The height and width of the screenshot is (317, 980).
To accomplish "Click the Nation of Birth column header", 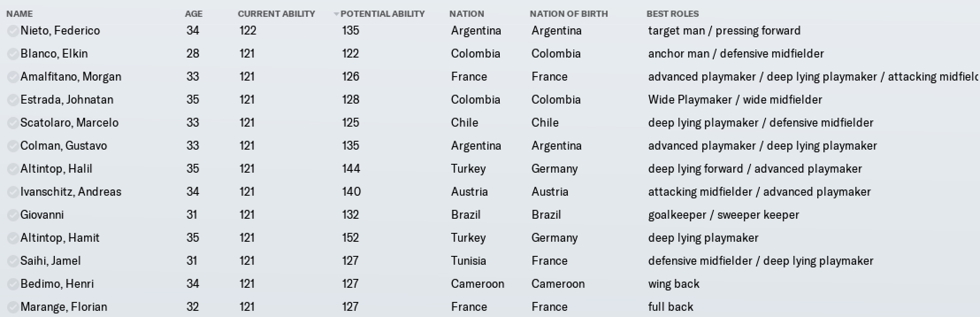I will [x=569, y=14].
